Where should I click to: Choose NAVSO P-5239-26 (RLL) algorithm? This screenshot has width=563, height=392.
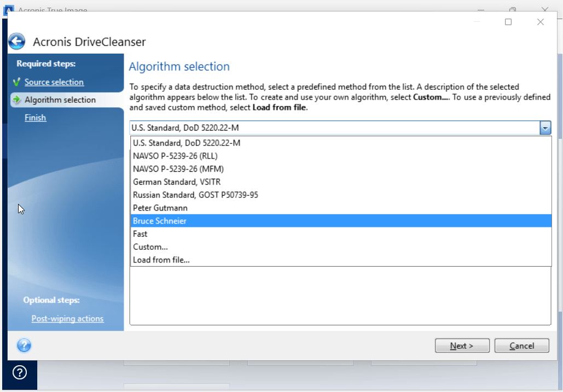pos(341,156)
